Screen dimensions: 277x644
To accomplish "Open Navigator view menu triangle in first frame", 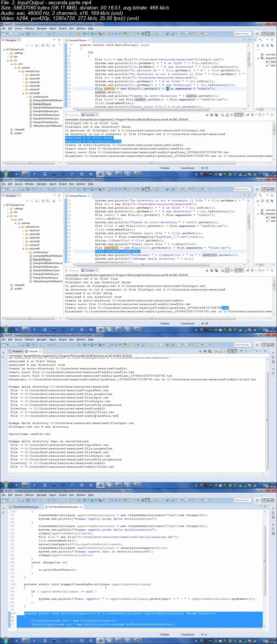I will [60, 45].
